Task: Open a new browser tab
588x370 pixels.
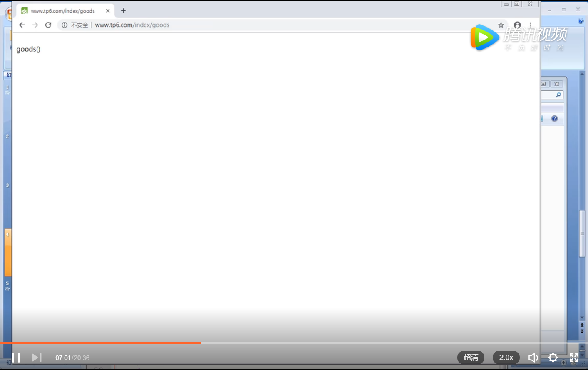Action: (123, 11)
